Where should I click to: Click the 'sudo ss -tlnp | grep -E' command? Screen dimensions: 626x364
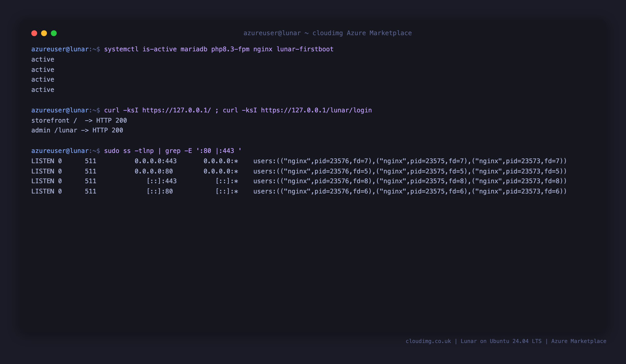pos(173,151)
